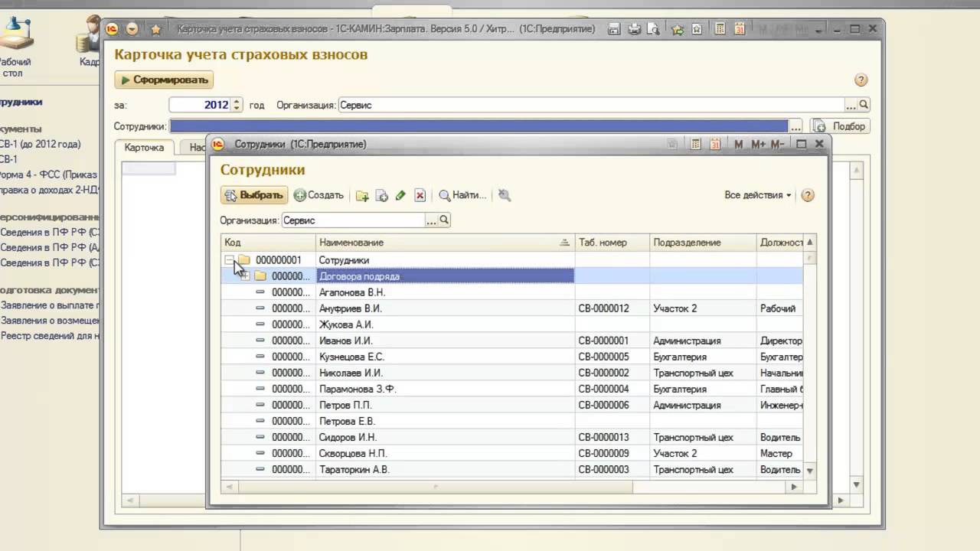Click the down arrow of the employee list vertical scrollbar
Screen dimensions: 980x551
pyautogui.click(x=810, y=471)
